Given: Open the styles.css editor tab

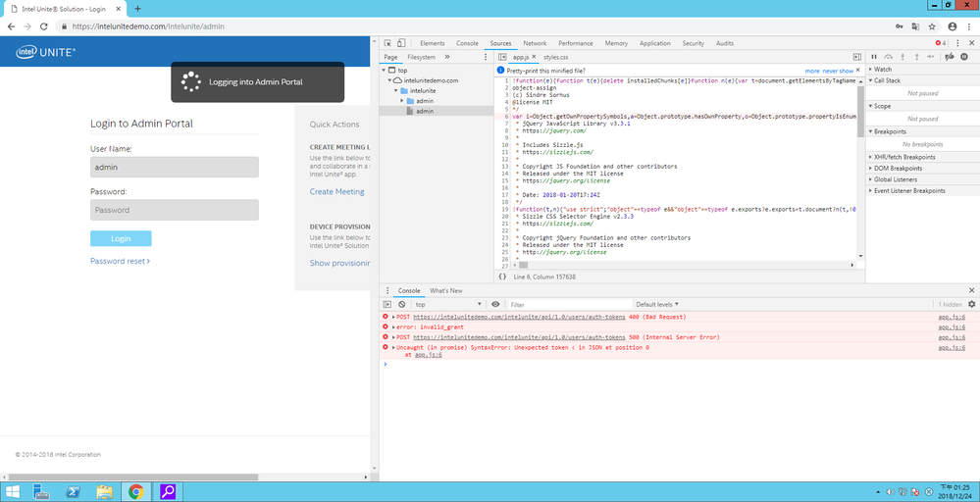Looking at the screenshot, I should tap(555, 57).
